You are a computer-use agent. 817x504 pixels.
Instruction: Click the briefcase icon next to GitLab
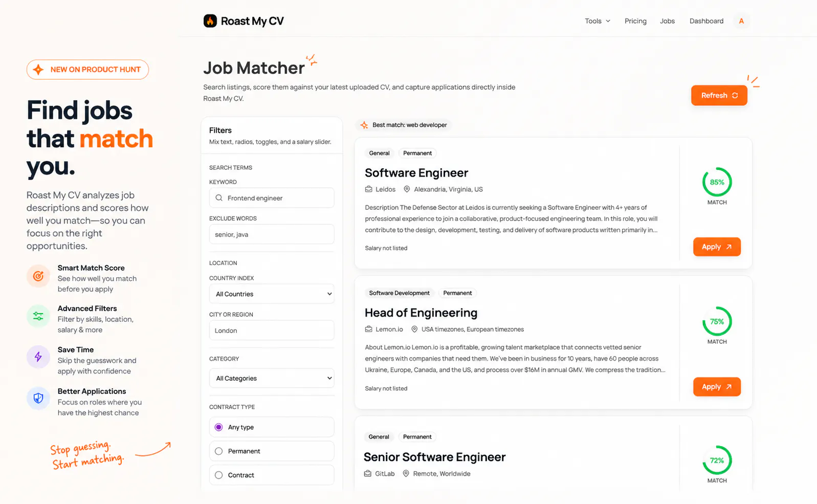coord(367,474)
